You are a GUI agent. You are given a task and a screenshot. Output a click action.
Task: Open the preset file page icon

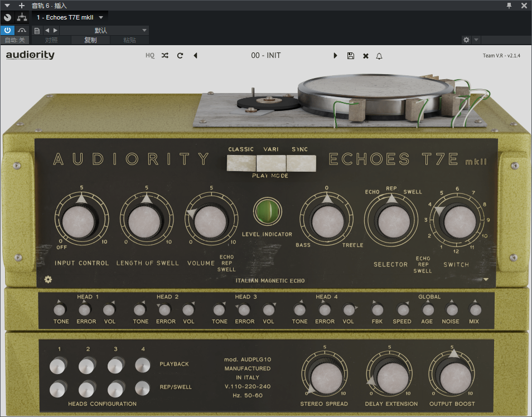(x=37, y=31)
